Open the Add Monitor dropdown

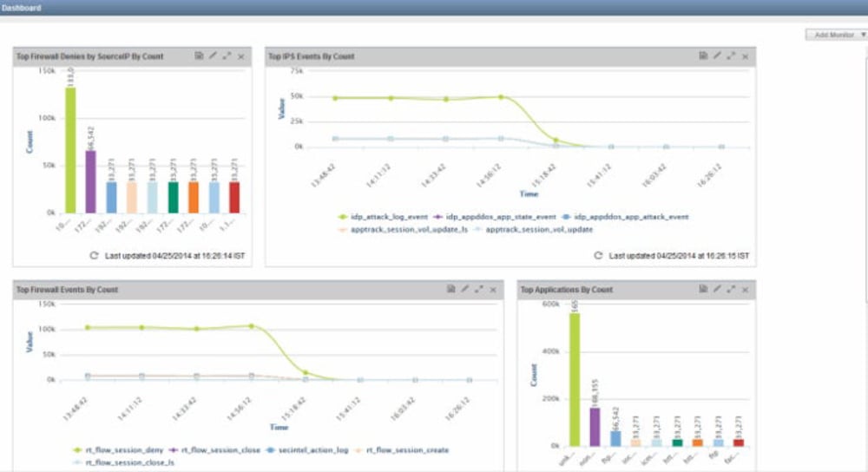[x=835, y=35]
